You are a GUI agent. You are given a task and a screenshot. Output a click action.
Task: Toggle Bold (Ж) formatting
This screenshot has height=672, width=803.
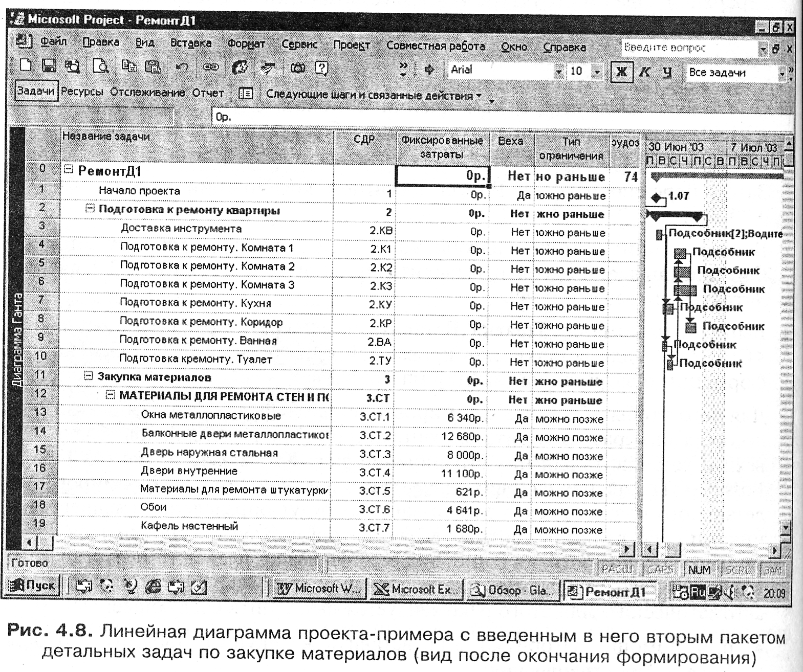[x=622, y=72]
